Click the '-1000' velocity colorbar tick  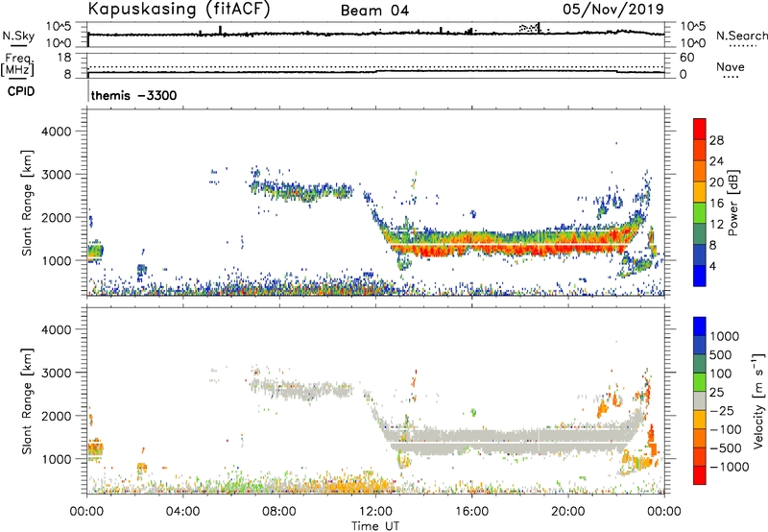click(x=729, y=467)
